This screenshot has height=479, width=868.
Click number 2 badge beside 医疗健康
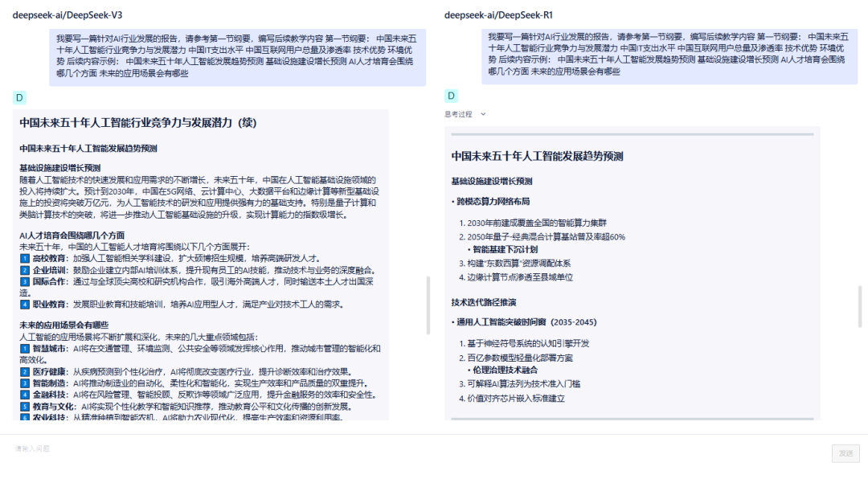[x=25, y=372]
